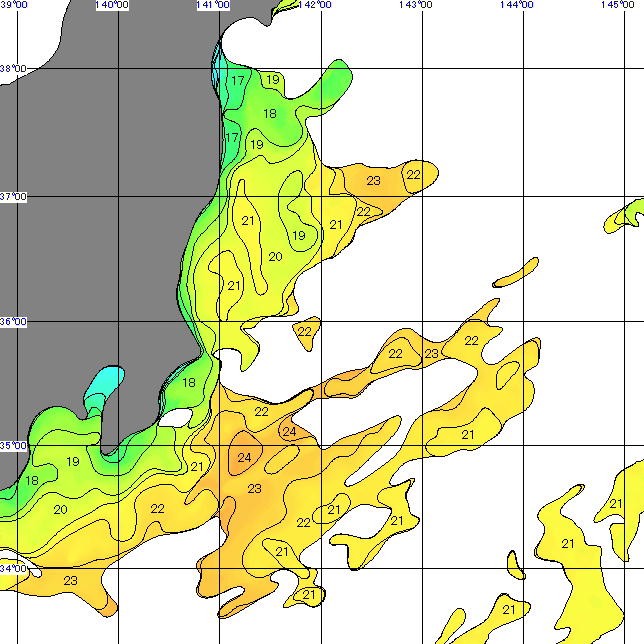Click the 38°00 latitude label

(x=13, y=69)
